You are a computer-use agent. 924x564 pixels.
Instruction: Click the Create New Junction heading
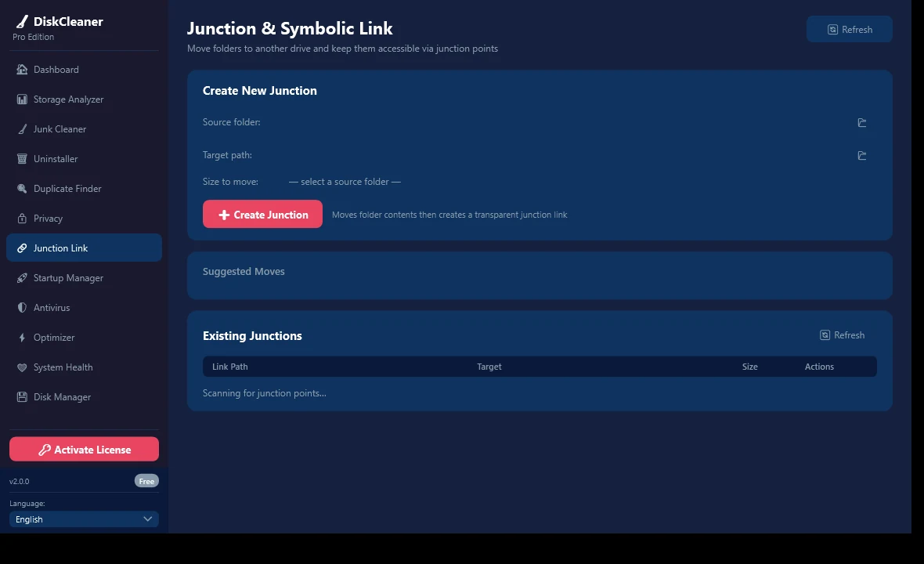coord(259,90)
